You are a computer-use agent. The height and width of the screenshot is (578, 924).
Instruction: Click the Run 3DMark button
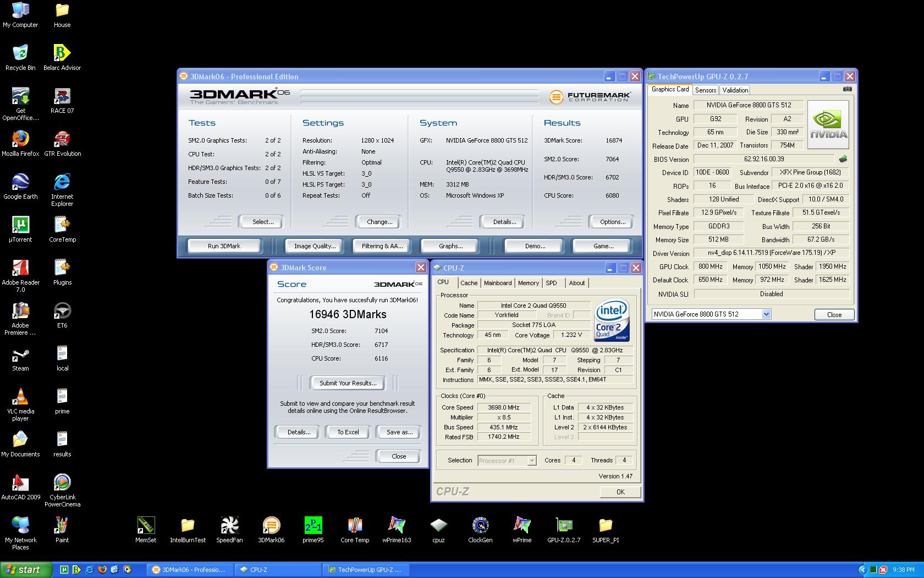coord(224,246)
